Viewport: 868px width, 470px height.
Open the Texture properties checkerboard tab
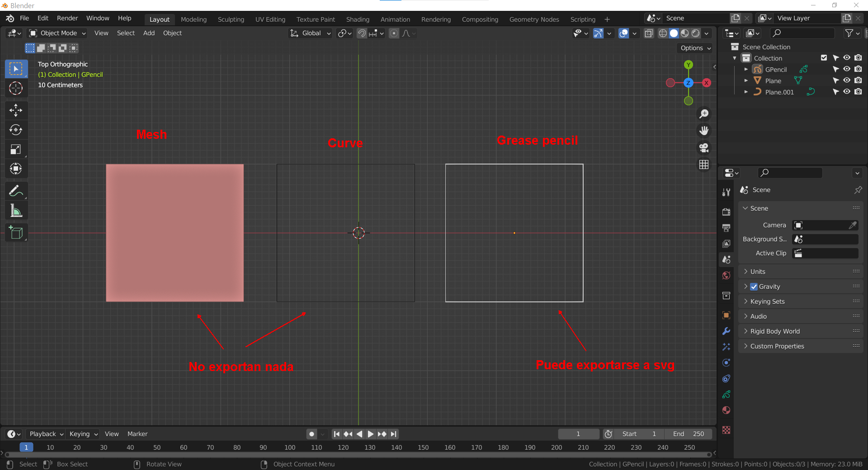point(726,430)
